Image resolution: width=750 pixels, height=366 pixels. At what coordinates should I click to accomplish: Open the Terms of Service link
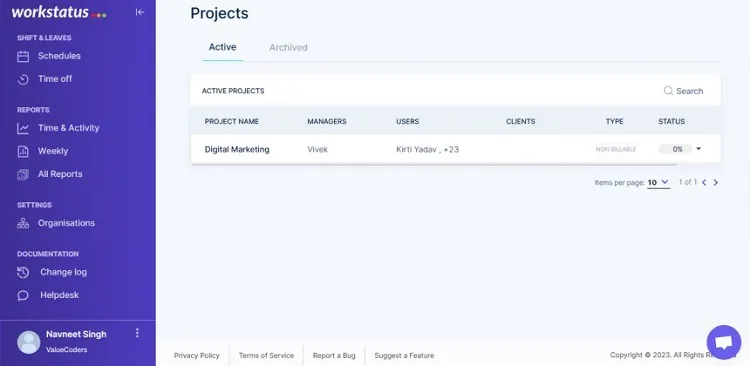tap(266, 355)
